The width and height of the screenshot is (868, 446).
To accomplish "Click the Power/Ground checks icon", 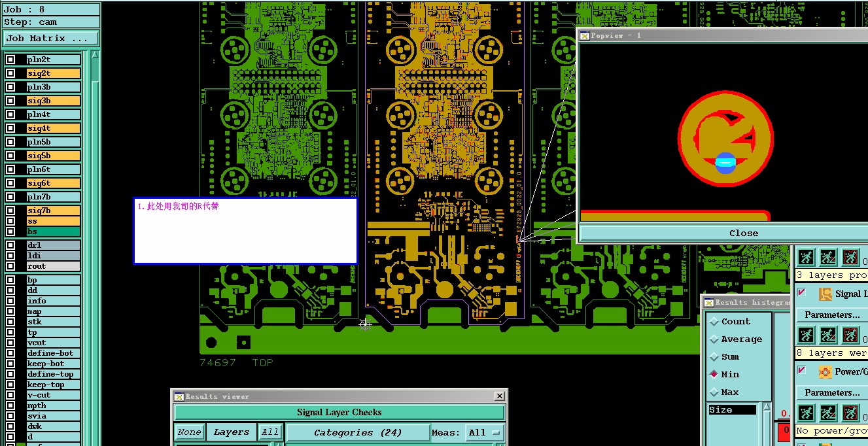I will click(x=825, y=371).
